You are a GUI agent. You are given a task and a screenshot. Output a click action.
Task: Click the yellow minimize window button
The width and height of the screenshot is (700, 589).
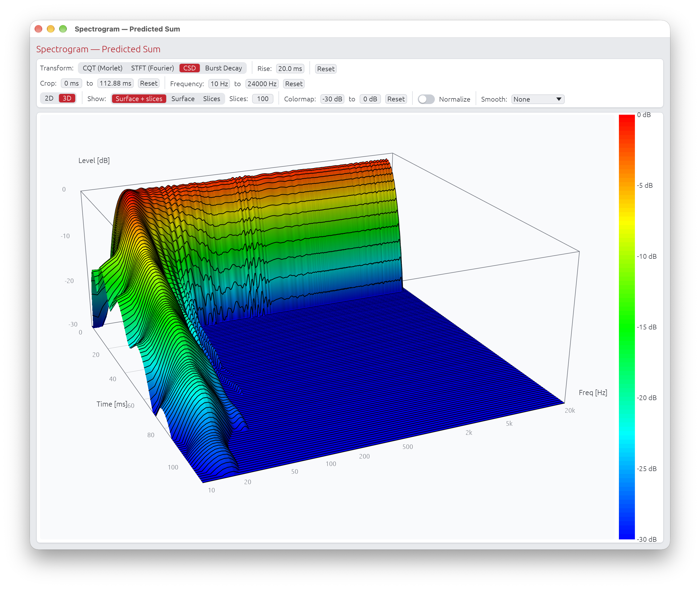click(51, 29)
